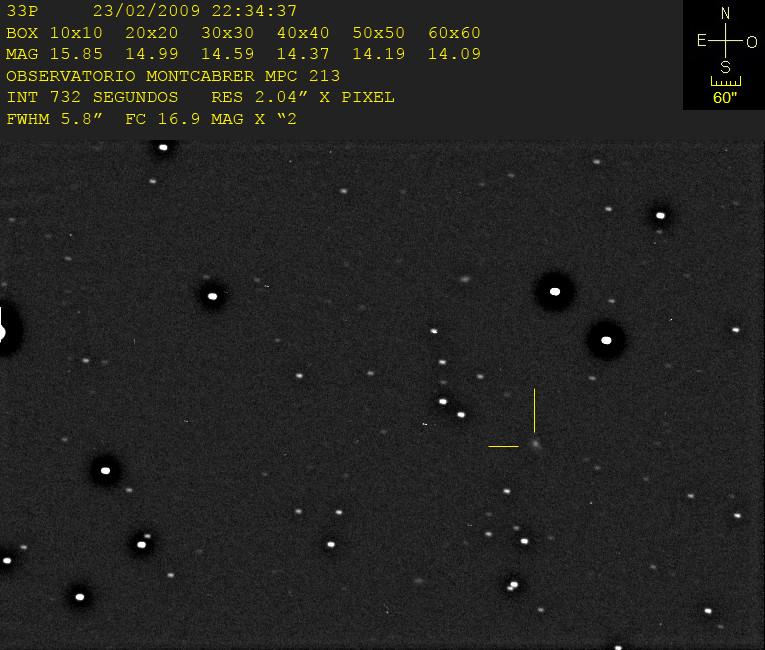This screenshot has height=650, width=765.
Task: Select the date "23/02/2009"
Action: pyautogui.click(x=146, y=11)
